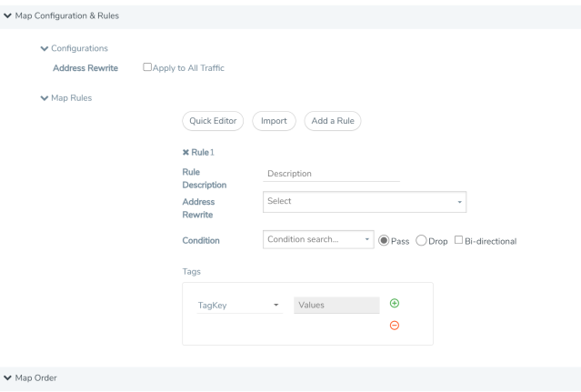Collapse Map Configuration & Rules section chevron

click(x=7, y=15)
